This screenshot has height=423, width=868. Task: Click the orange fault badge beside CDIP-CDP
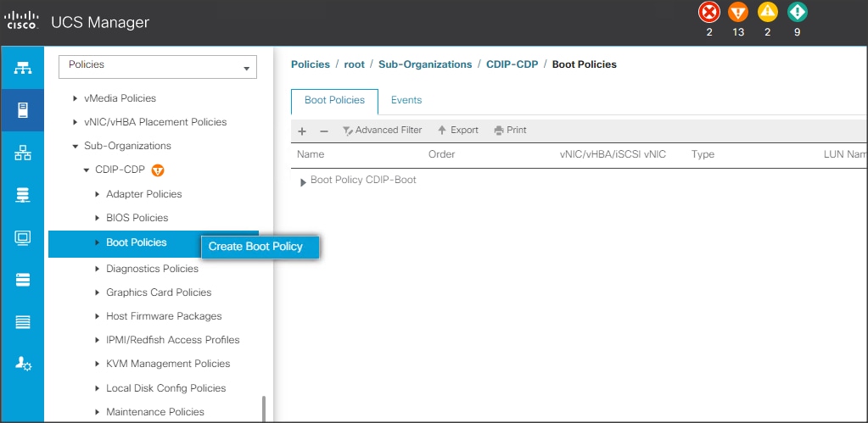click(158, 170)
